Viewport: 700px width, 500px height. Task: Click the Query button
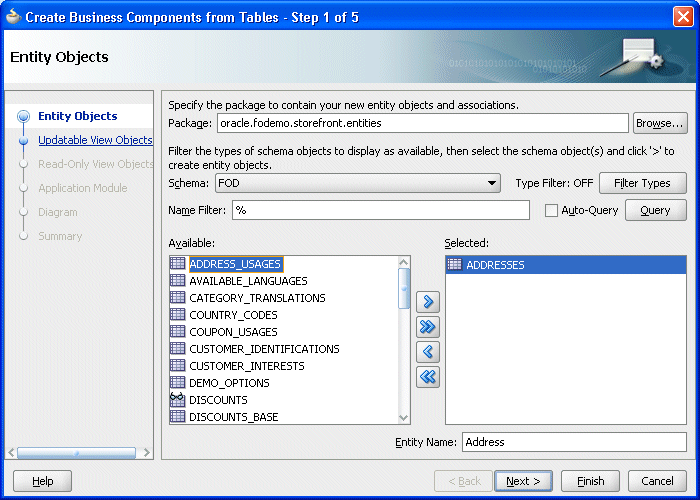(655, 210)
